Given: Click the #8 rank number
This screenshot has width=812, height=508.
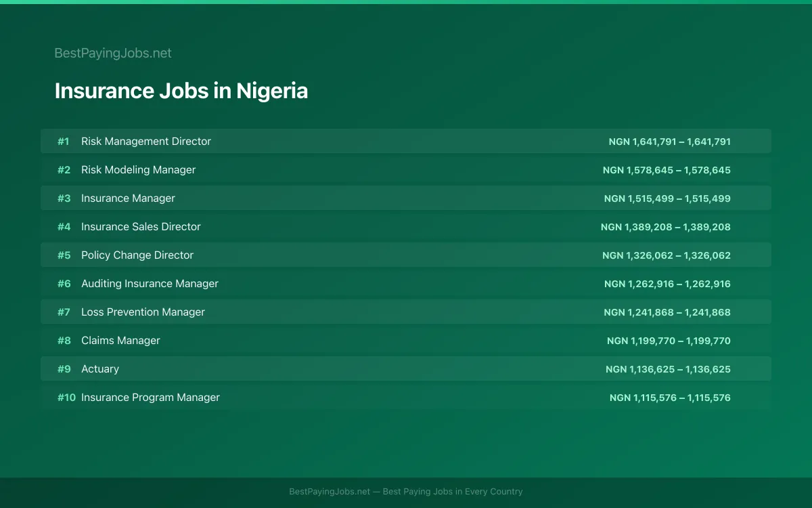Looking at the screenshot, I should 64,340.
